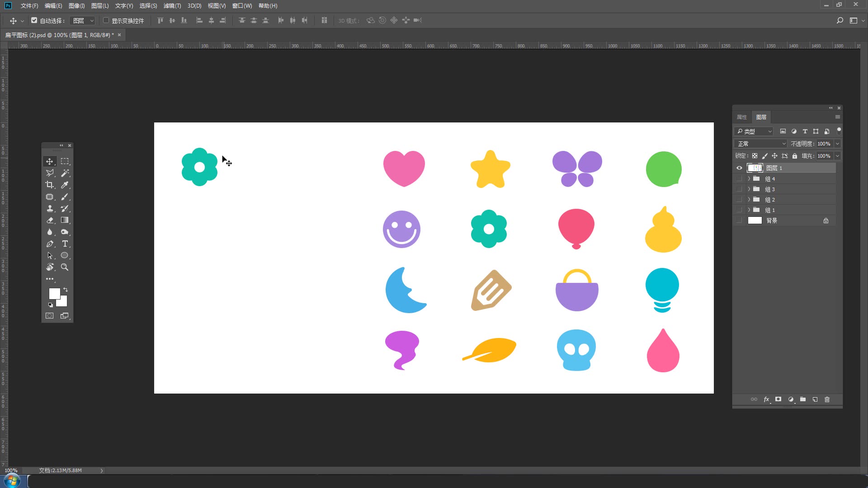Enable Show Transform Controls checkbox
Image resolution: width=868 pixels, height=488 pixels.
(106, 20)
